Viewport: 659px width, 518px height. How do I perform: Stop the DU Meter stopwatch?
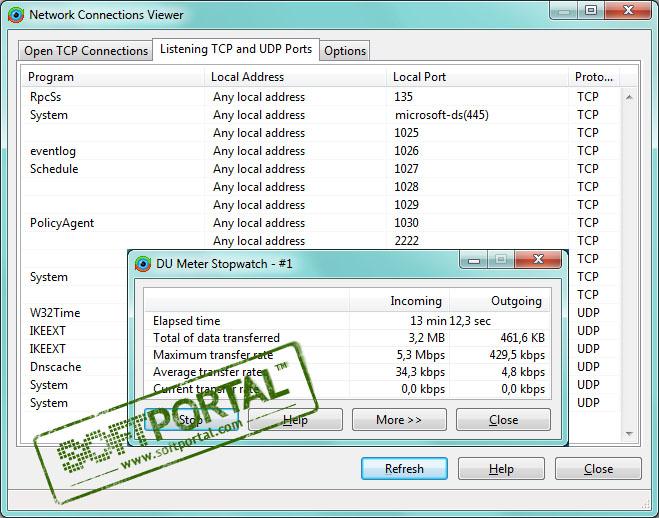[x=191, y=419]
